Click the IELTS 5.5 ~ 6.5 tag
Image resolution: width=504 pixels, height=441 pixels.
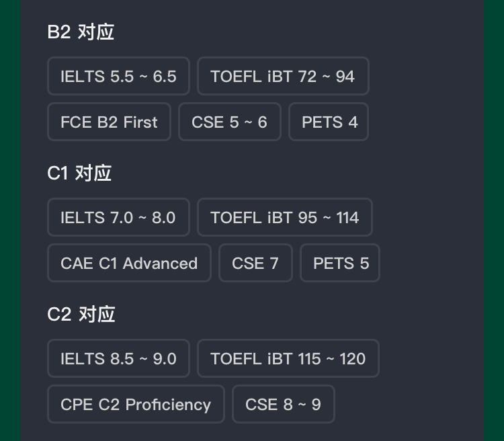pos(118,77)
